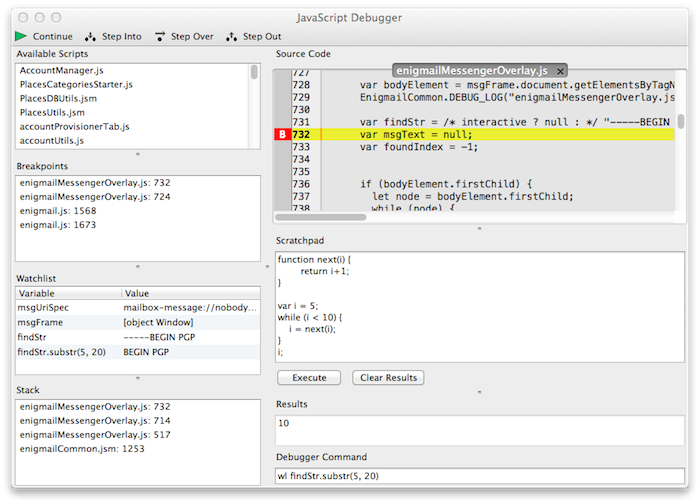The image size is (700, 504).
Task: Click the source code horizontal scrollbar
Action: pyautogui.click(x=321, y=217)
